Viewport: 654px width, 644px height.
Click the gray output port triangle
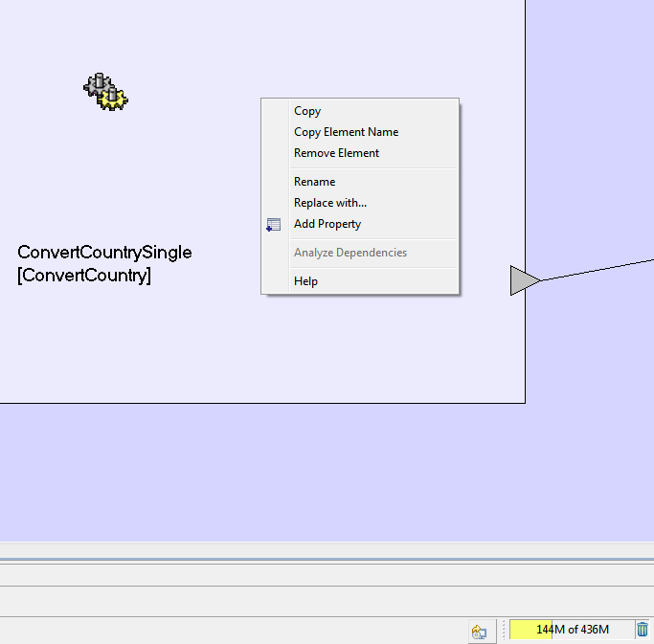point(523,280)
